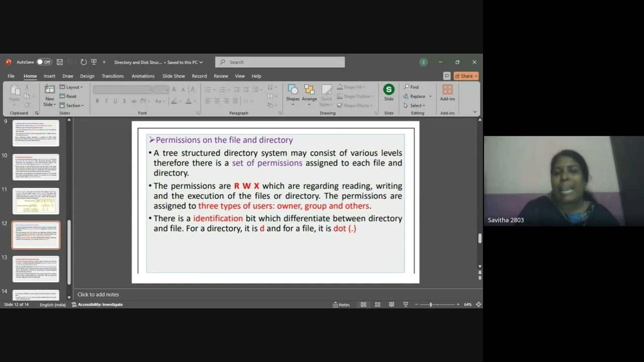Image resolution: width=644 pixels, height=362 pixels.
Task: Click the Paste clipboard icon
Action: (15, 90)
